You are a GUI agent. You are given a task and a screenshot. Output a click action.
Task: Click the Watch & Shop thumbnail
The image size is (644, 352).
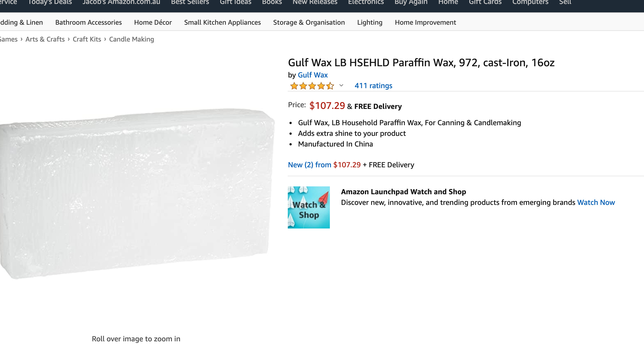coord(309,207)
